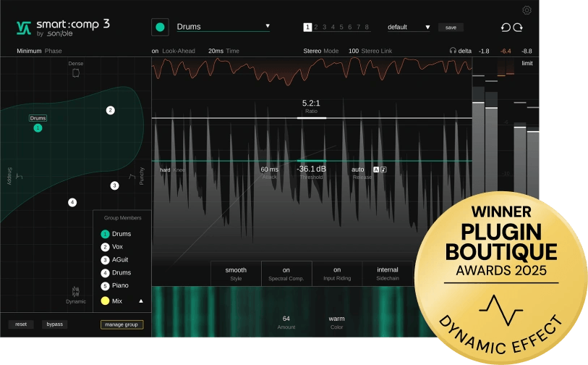Screen dimensions: 588x365
Task: Open the default preset dropdown
Action: click(408, 27)
